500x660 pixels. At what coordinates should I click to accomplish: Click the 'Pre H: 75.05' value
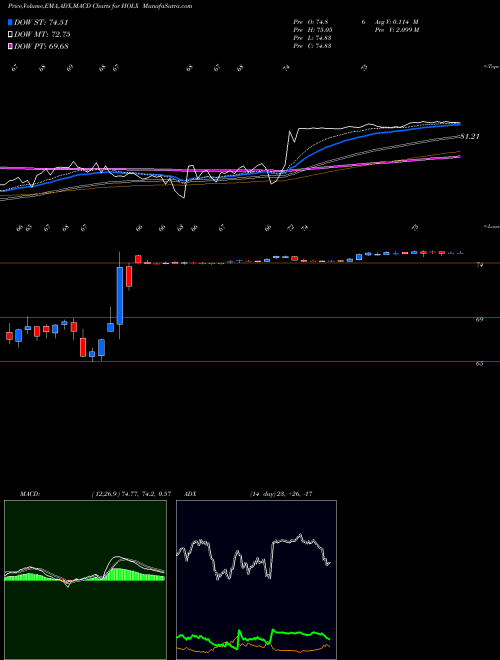[313, 29]
